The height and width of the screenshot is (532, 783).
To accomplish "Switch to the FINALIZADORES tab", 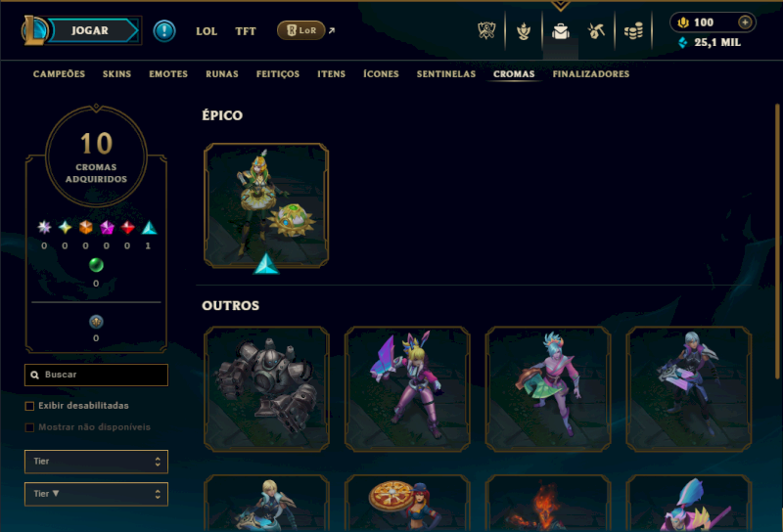I will coord(591,74).
